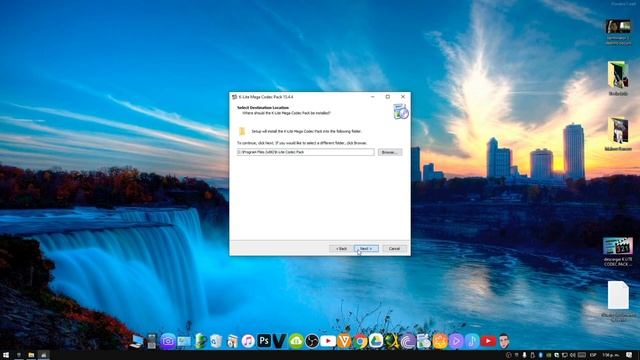Viewport: 640px width, 360px height.
Task: Open the white YouTube icon in the dock
Action: click(x=328, y=341)
